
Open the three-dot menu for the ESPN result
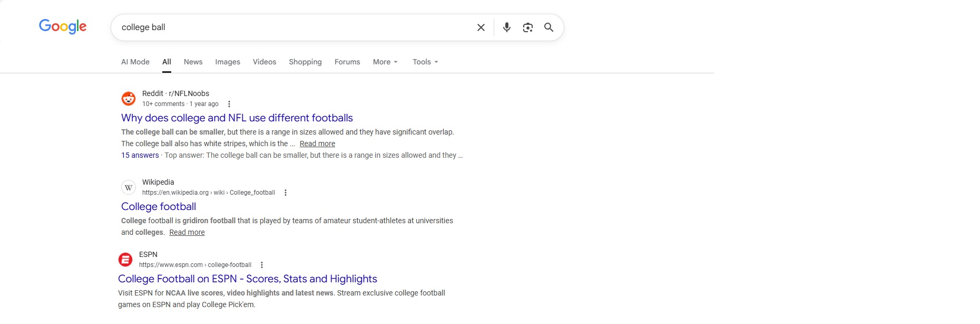click(262, 265)
